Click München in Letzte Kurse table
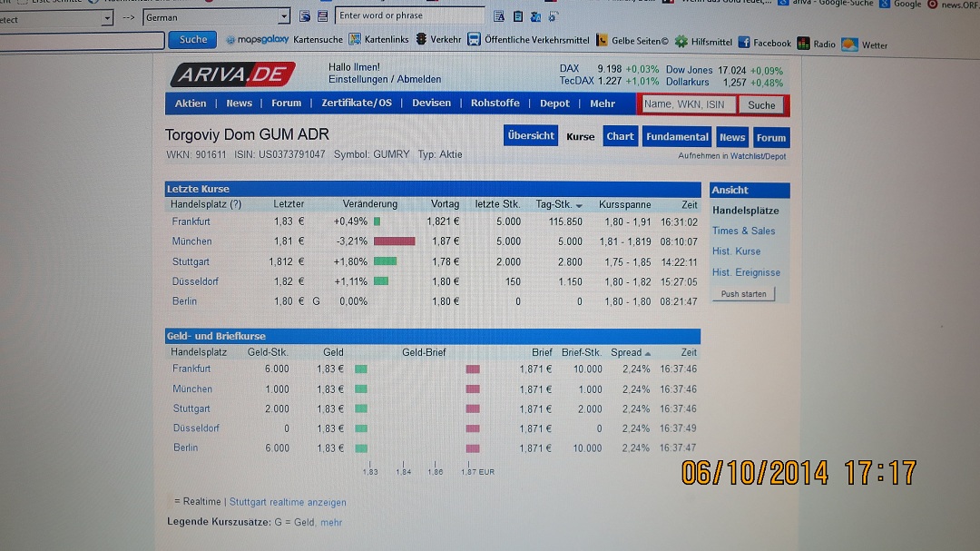Viewport: 980px width, 551px height. (x=191, y=241)
